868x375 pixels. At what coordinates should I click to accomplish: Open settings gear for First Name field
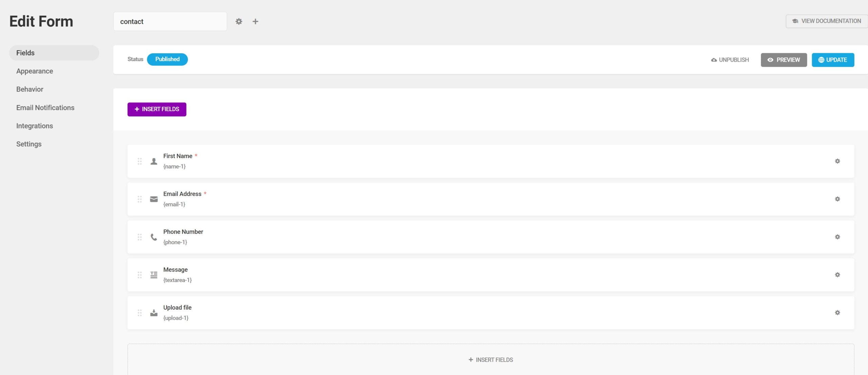837,161
